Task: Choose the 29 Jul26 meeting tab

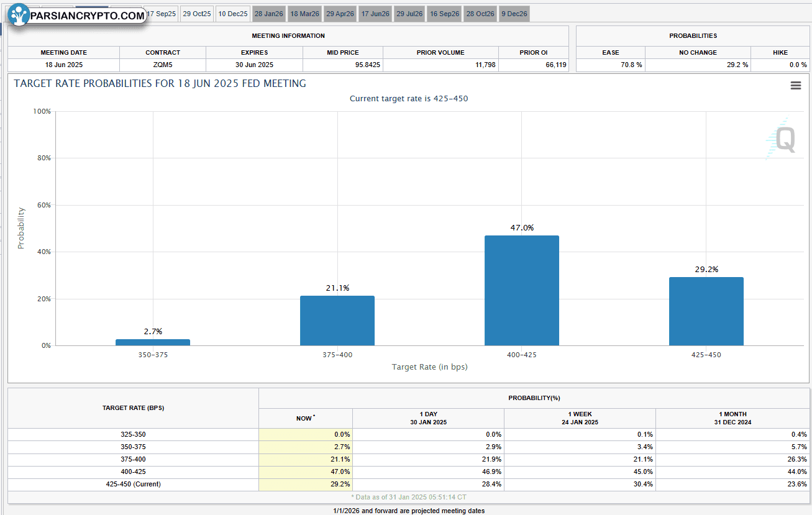Action: pyautogui.click(x=409, y=14)
